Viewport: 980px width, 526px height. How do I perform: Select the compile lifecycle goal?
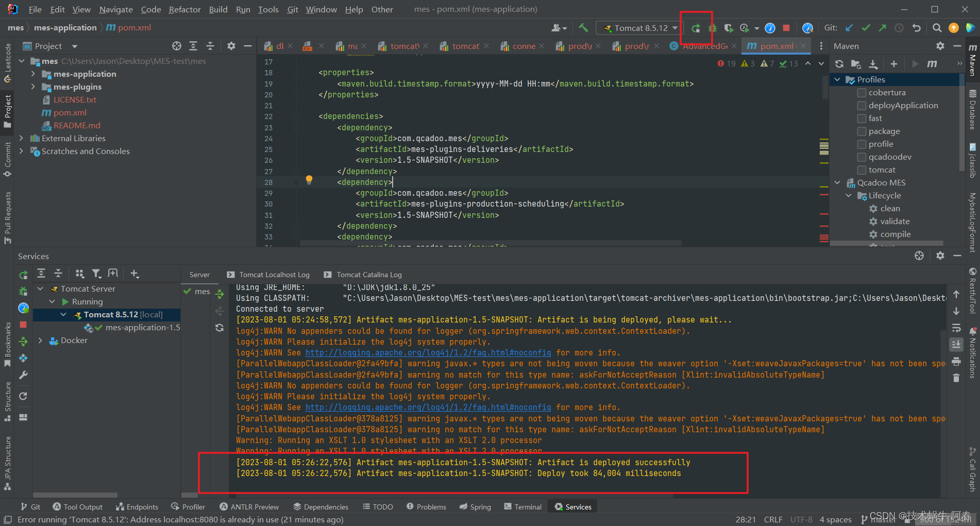click(x=895, y=234)
